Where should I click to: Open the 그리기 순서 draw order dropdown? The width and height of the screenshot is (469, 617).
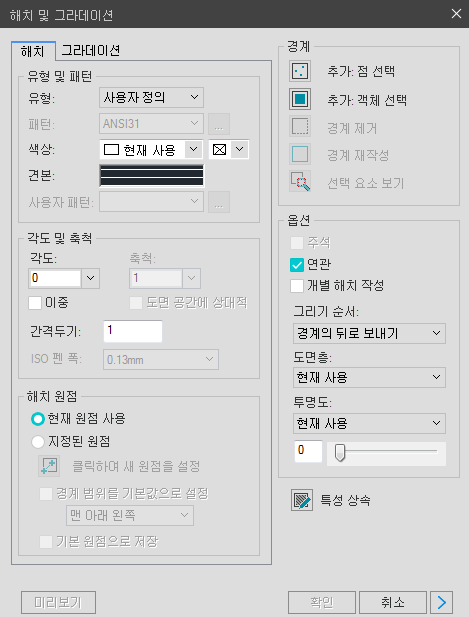(x=369, y=333)
